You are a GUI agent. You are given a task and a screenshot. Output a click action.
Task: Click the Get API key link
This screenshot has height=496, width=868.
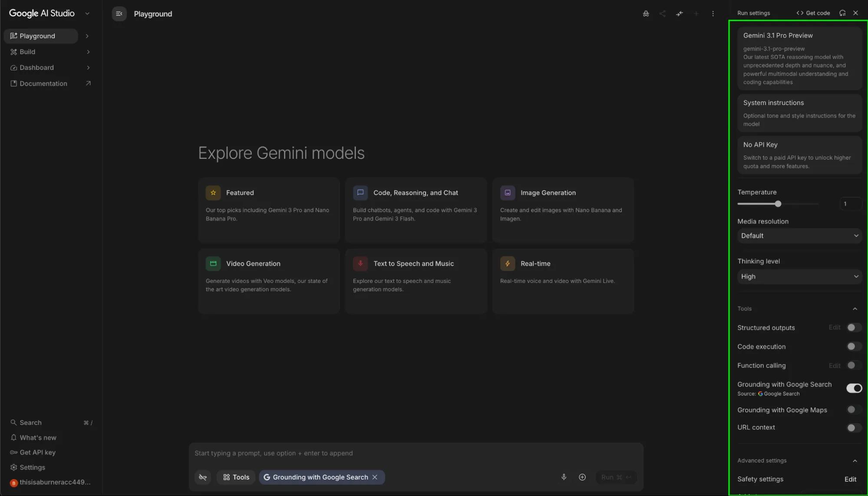[38, 452]
